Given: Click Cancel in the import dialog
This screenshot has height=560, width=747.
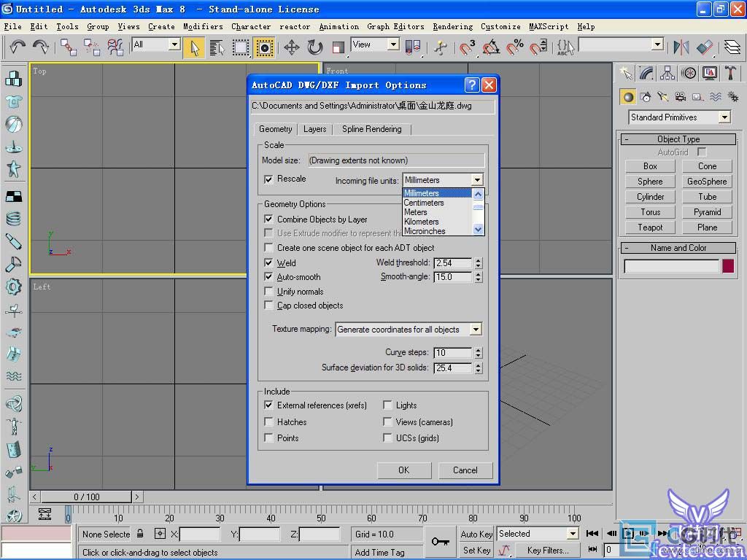Looking at the screenshot, I should [465, 470].
